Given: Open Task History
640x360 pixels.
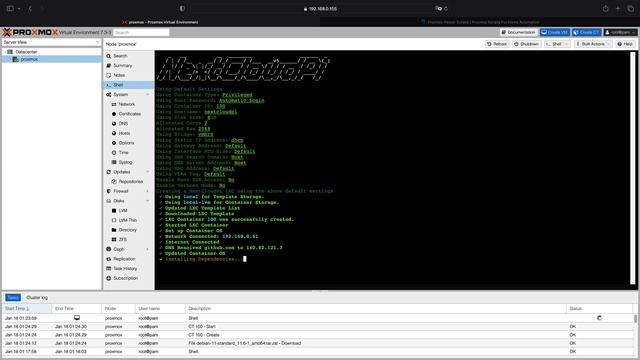Looking at the screenshot, I should (125, 269).
